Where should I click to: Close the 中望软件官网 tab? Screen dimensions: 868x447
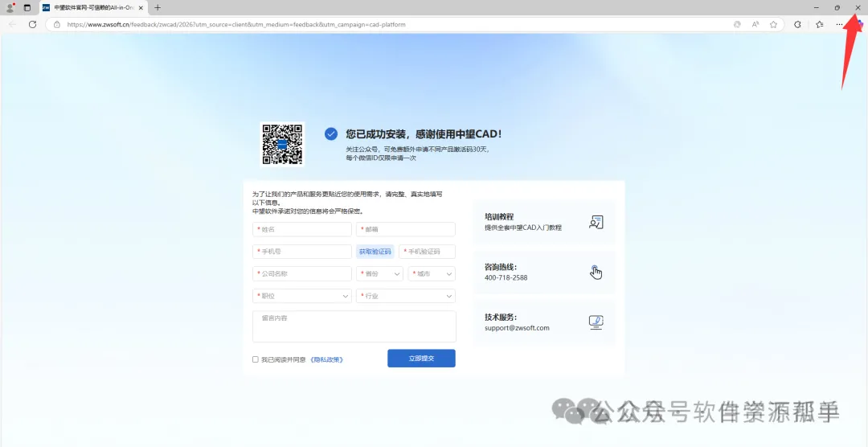[141, 8]
